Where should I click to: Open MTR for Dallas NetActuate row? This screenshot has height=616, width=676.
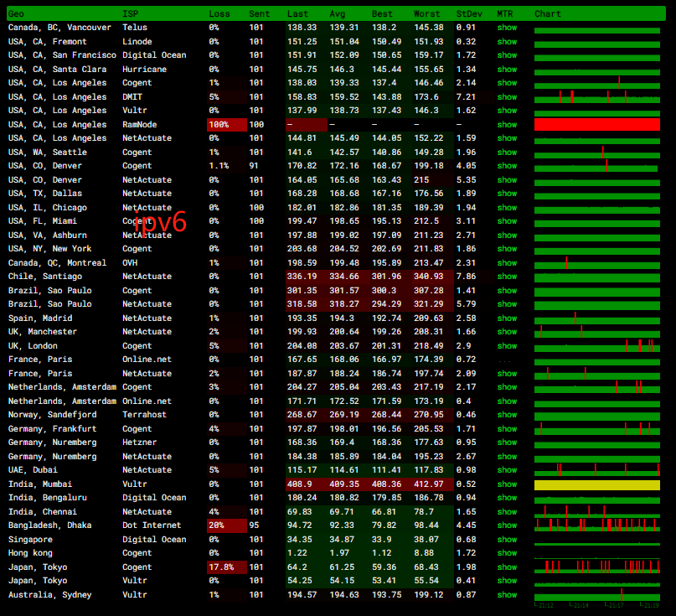tap(507, 194)
